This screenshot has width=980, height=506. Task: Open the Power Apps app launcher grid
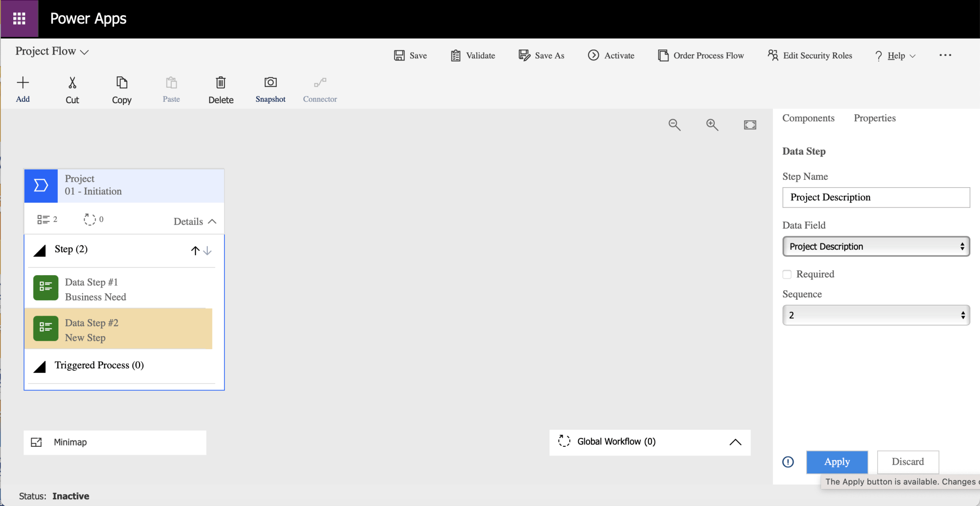pos(19,19)
